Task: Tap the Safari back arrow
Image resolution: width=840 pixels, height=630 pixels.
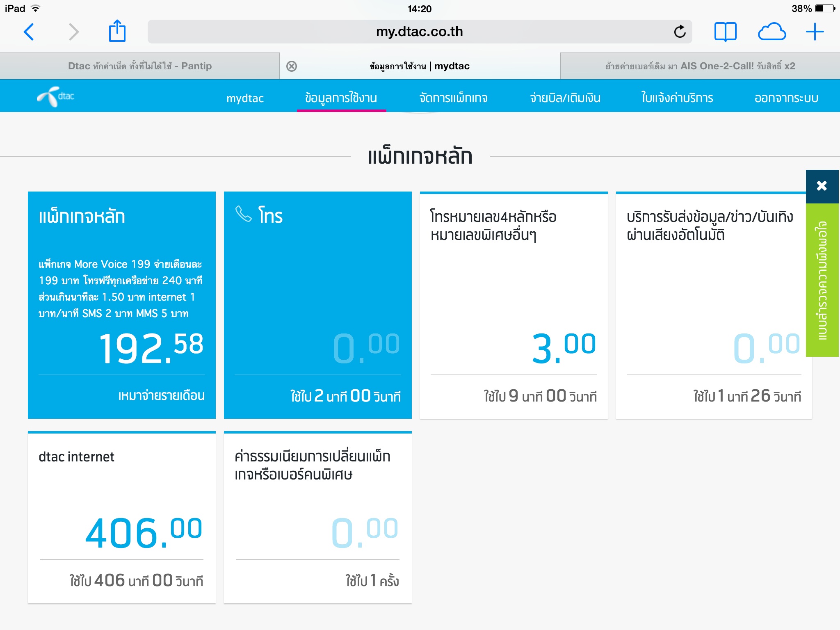Action: [29, 32]
